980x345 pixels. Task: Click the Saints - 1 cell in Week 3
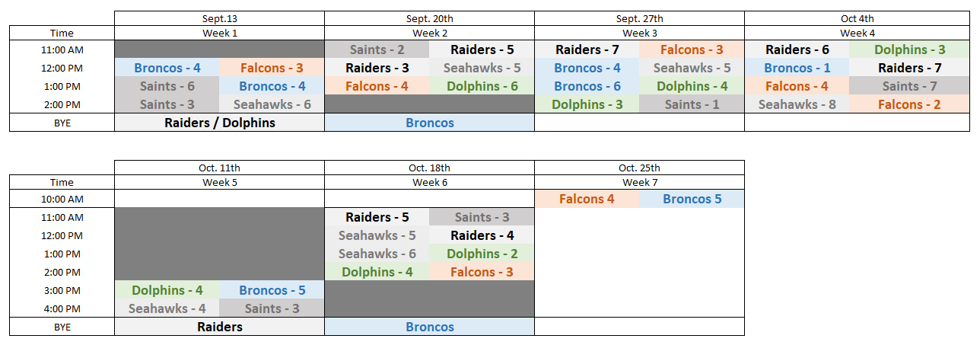[692, 104]
